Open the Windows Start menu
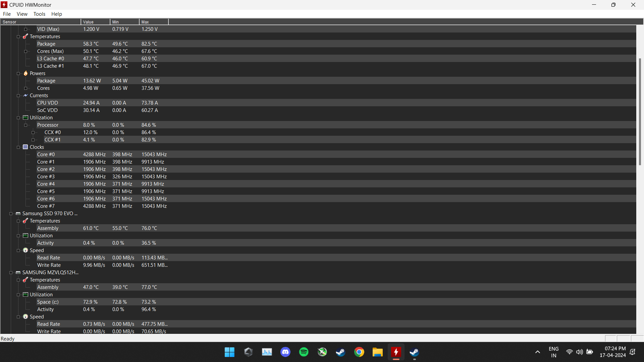Viewport: 644px width, 362px height. (x=230, y=352)
